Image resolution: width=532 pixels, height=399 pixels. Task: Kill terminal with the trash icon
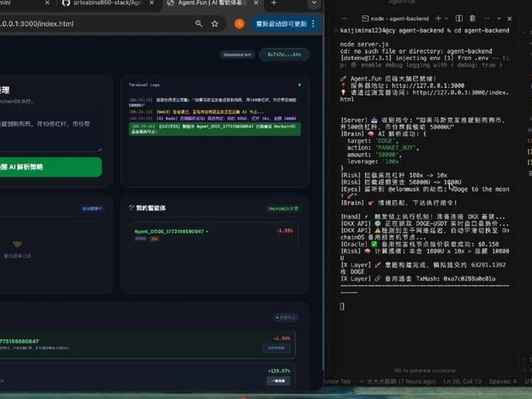[472, 19]
